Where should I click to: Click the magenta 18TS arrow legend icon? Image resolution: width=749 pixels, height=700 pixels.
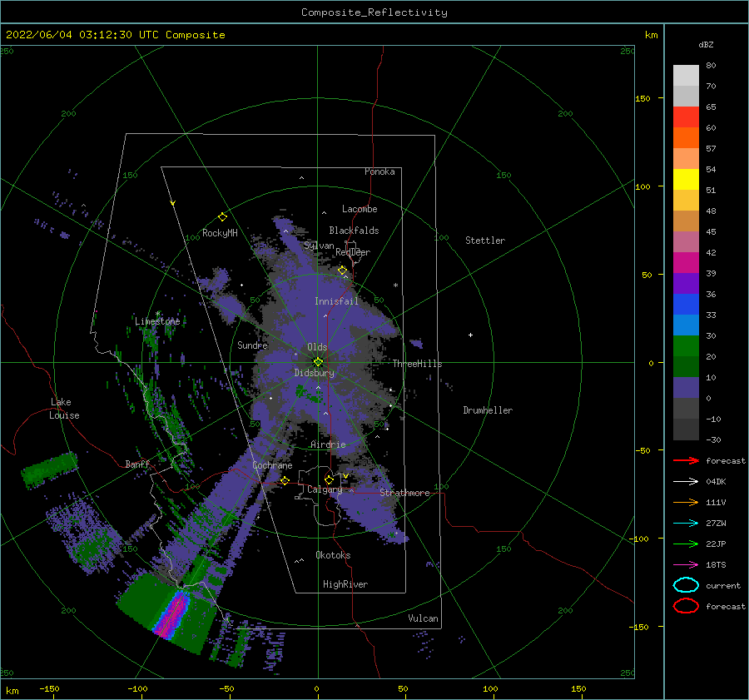coord(686,565)
